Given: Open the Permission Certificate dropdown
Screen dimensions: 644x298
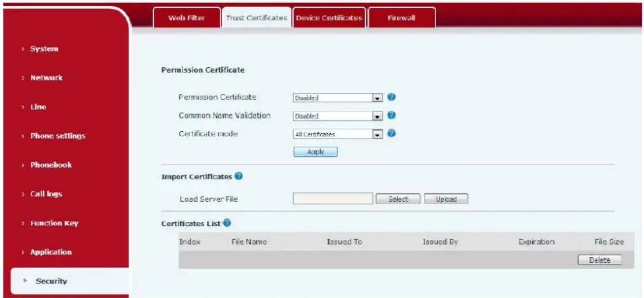Looking at the screenshot, I should click(x=338, y=98).
